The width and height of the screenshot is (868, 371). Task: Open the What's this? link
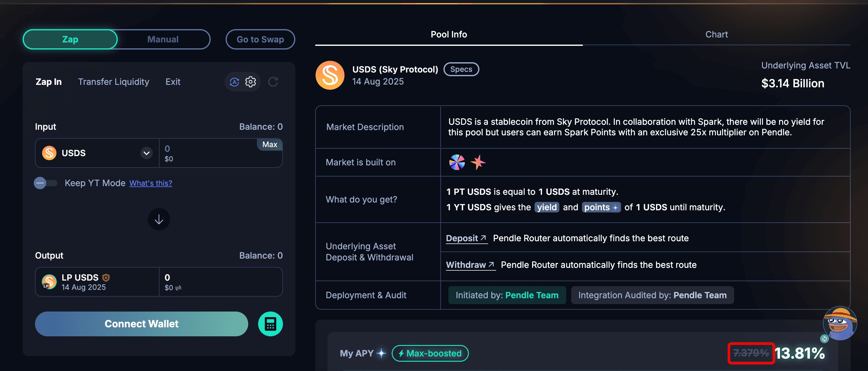tap(151, 183)
